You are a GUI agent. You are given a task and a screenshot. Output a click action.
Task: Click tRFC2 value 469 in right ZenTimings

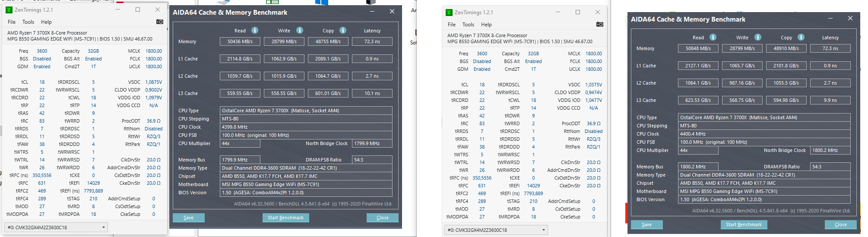(482, 193)
